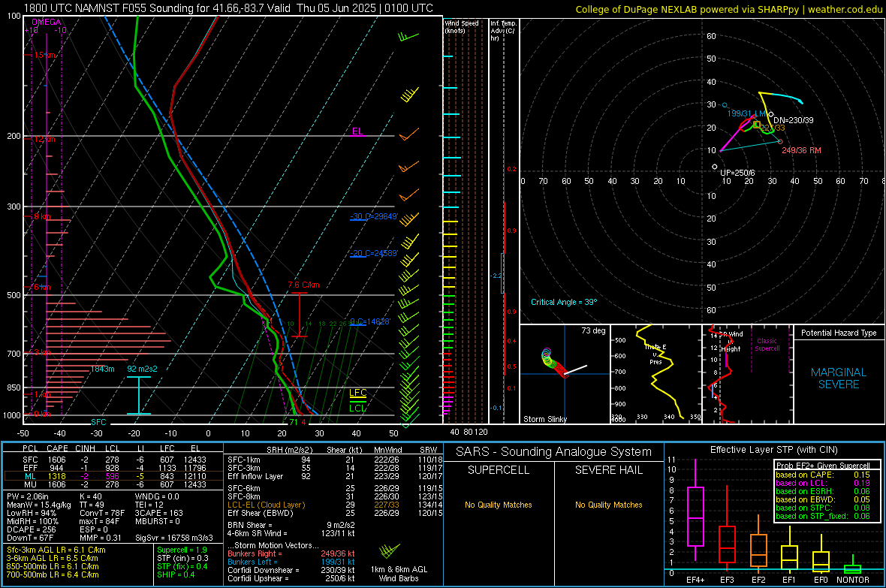Select the Bunkers Left storm motion line
The width and height of the screenshot is (886, 588).
291,562
